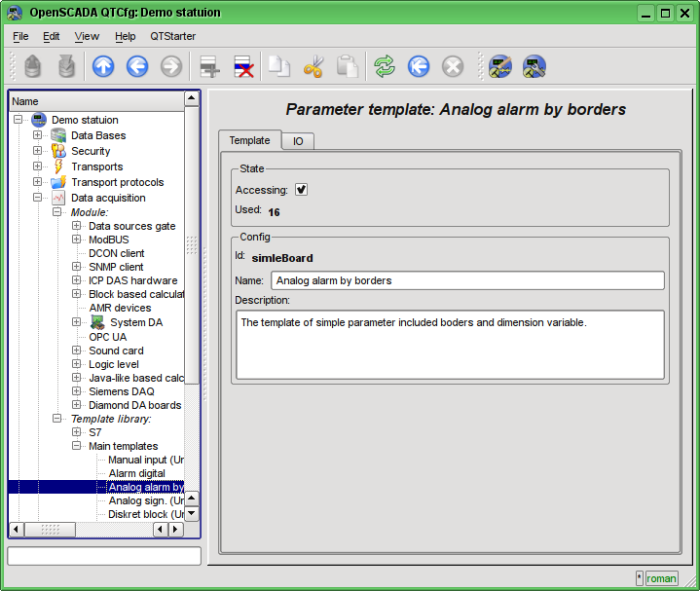The height and width of the screenshot is (591, 700).
Task: Switch to the IO tab
Action: point(298,141)
